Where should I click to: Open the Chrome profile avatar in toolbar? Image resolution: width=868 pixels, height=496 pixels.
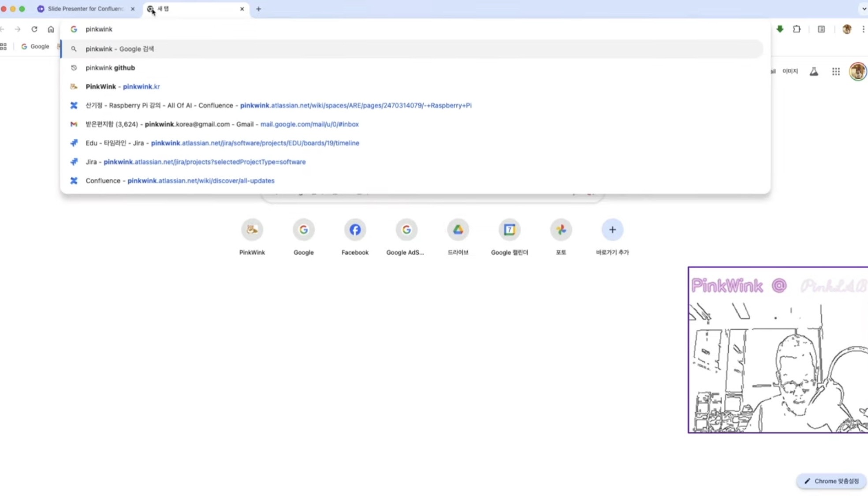(847, 29)
